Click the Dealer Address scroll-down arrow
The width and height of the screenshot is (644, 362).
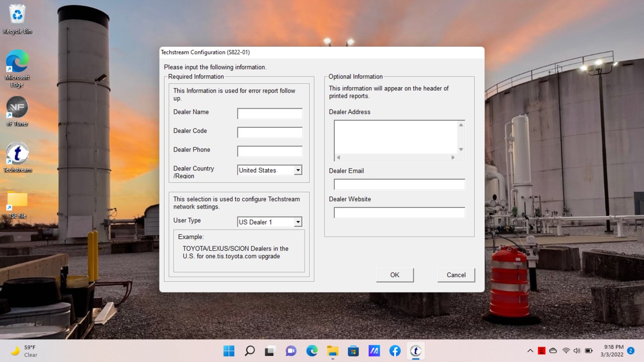click(461, 150)
